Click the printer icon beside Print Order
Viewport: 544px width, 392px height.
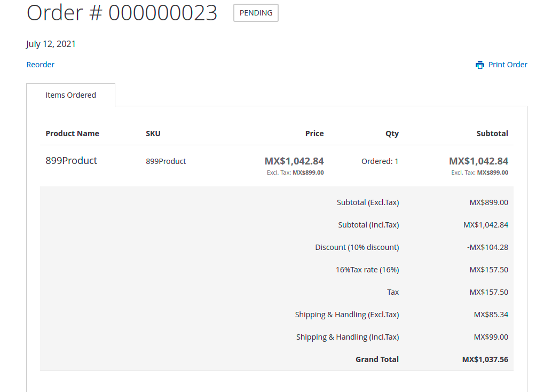(480, 64)
